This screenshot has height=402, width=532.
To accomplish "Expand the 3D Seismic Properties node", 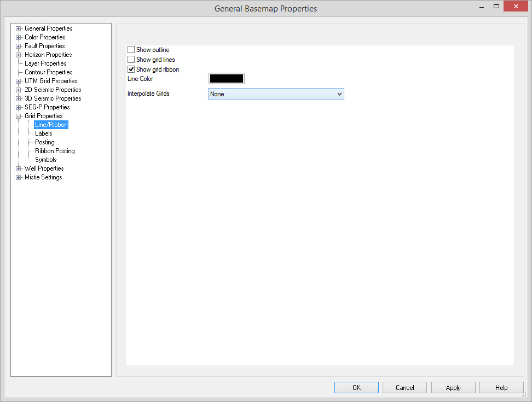I will (19, 98).
